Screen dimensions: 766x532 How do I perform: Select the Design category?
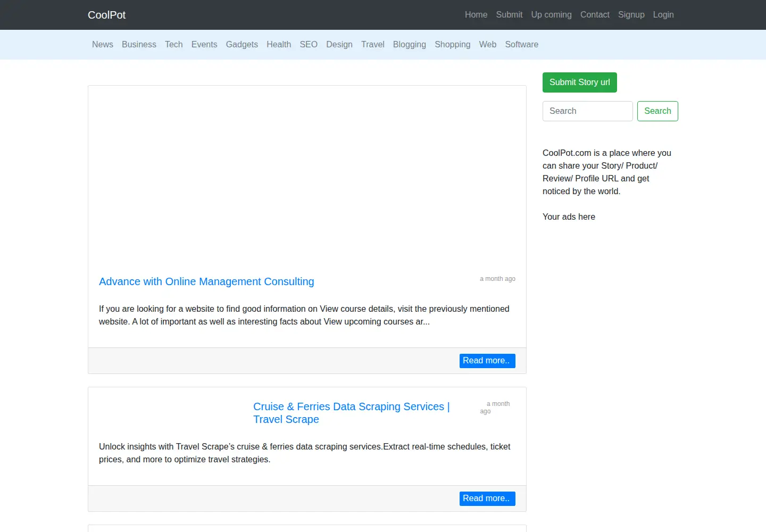point(339,45)
